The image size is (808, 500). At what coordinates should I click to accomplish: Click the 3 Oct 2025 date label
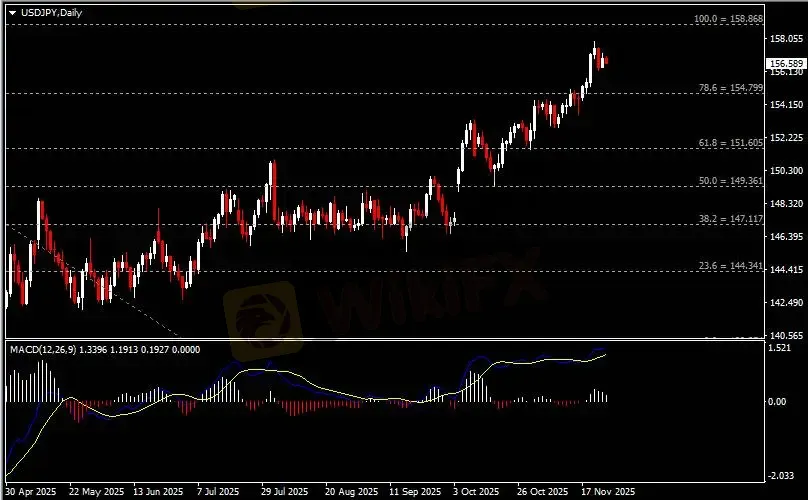(x=476, y=492)
